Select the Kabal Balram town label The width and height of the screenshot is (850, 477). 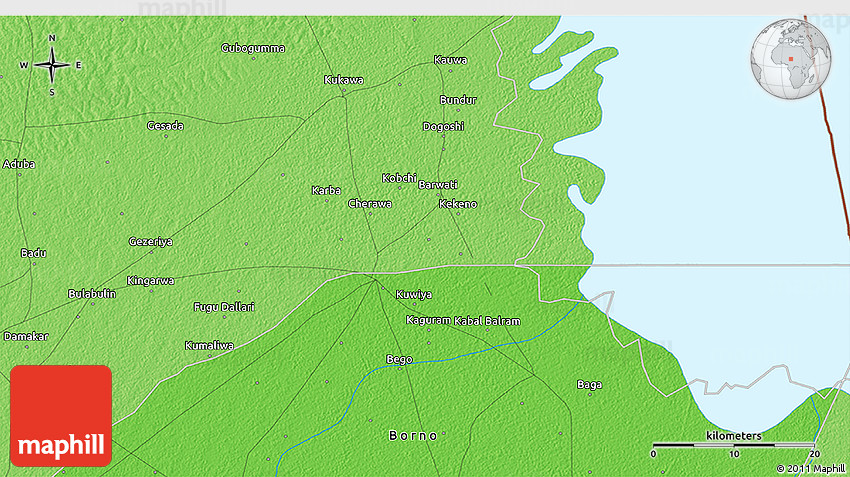(x=487, y=321)
